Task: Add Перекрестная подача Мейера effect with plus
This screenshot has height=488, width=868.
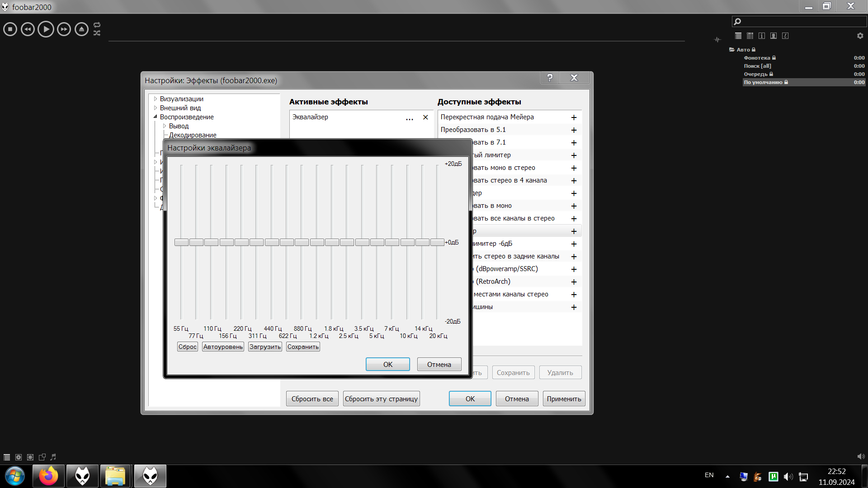Action: click(x=574, y=117)
